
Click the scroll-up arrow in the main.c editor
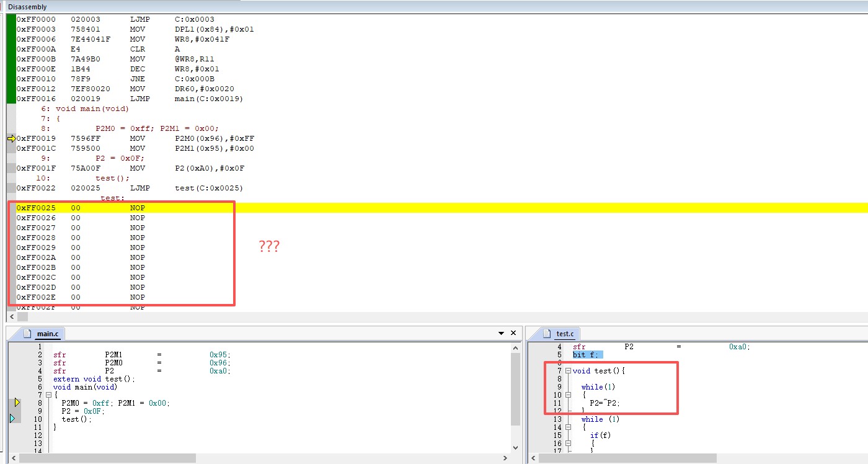click(x=515, y=347)
